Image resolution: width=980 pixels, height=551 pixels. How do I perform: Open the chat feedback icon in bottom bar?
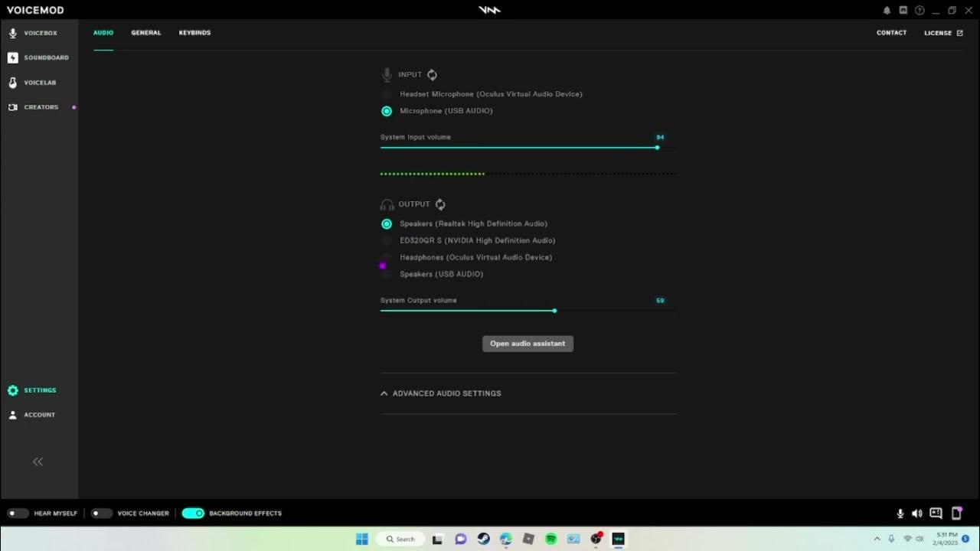[936, 514]
